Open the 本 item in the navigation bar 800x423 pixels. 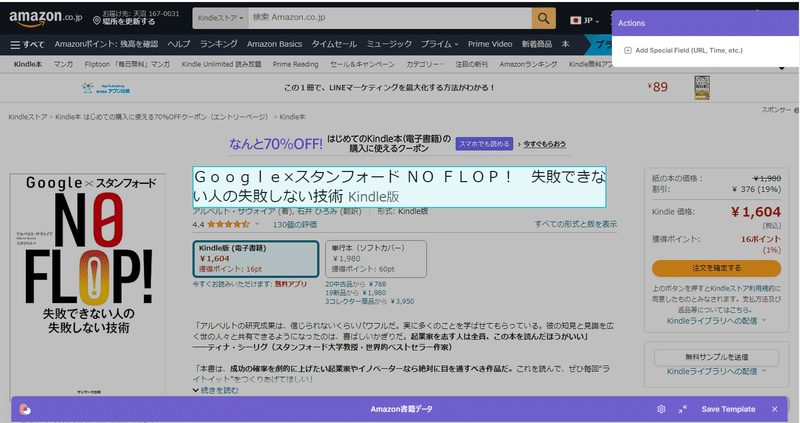click(565, 44)
